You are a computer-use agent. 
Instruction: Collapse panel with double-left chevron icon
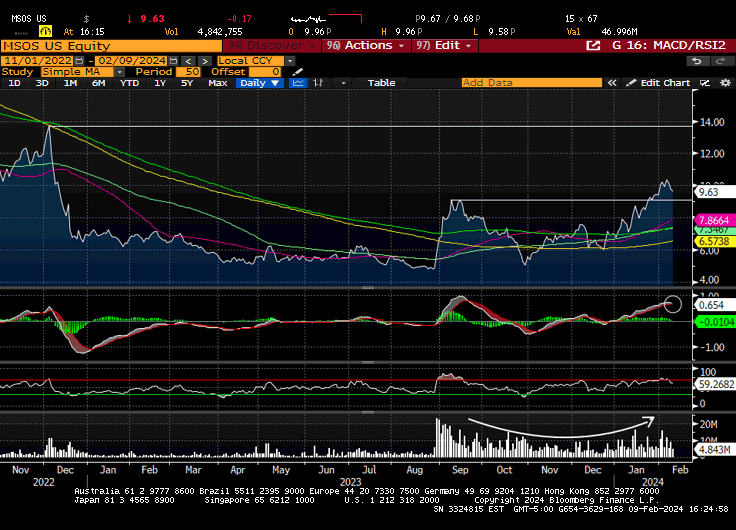(612, 83)
